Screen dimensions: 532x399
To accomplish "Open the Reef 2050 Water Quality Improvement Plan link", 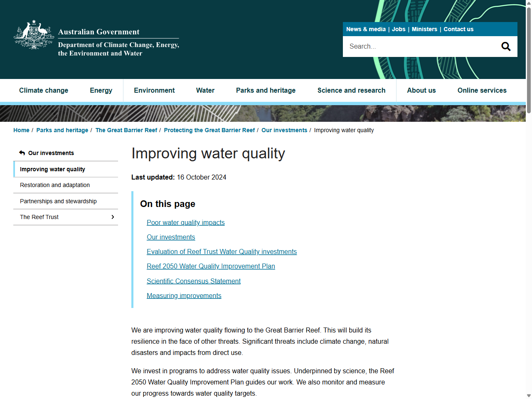I will [x=211, y=266].
